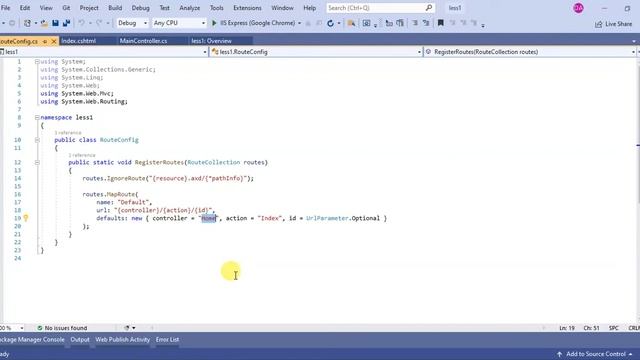
Task: Click the Live Share icon
Action: [x=599, y=24]
